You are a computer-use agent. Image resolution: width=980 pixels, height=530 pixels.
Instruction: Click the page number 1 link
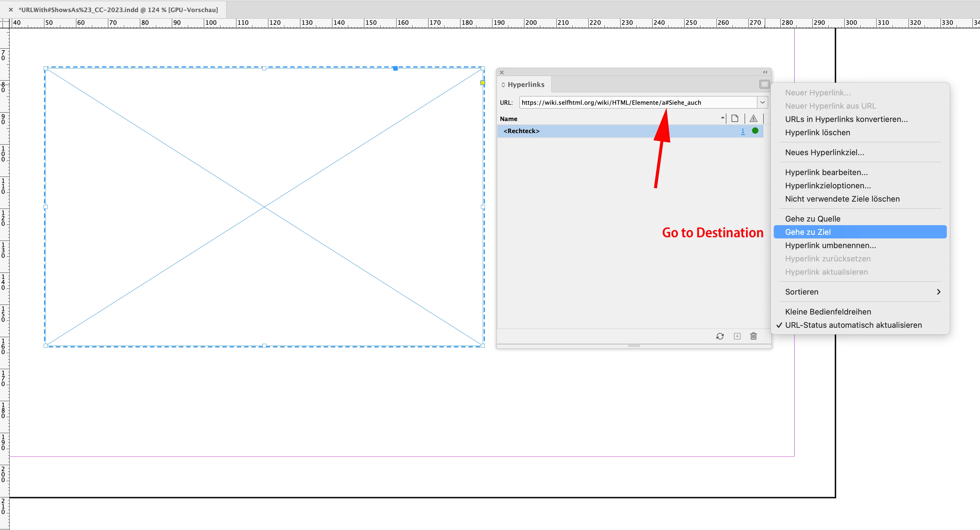pos(743,131)
